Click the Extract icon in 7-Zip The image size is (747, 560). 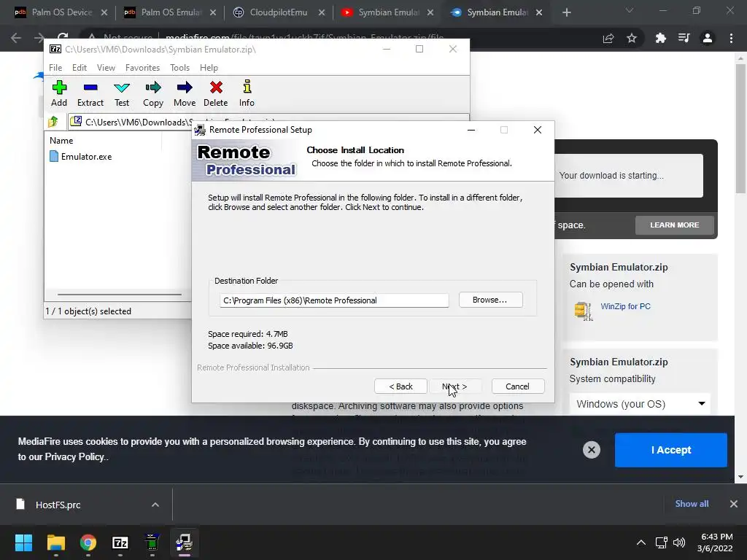click(x=90, y=94)
